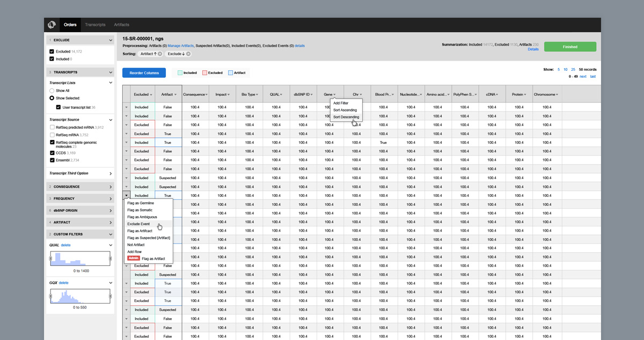
Task: Toggle the Included 0 checkbox
Action: pos(52,59)
